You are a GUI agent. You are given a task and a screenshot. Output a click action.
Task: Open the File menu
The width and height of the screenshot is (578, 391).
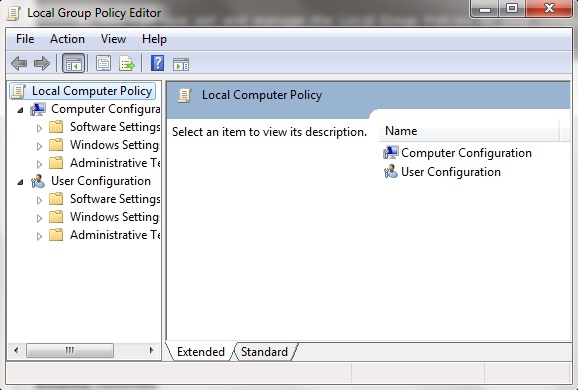point(25,39)
